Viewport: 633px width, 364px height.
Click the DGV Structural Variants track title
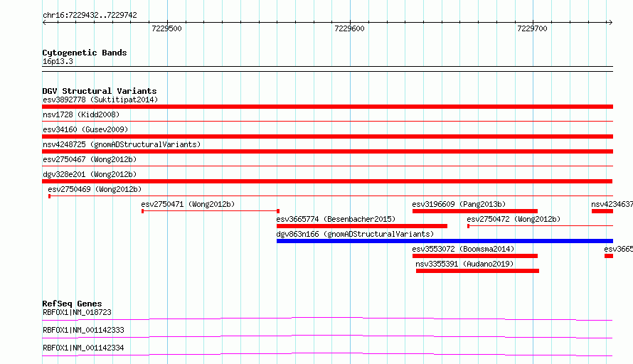tap(100, 91)
